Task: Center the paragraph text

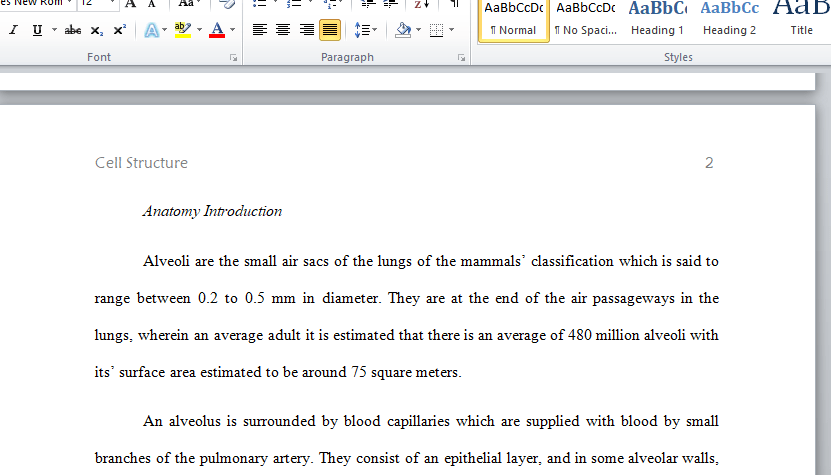Action: [283, 30]
